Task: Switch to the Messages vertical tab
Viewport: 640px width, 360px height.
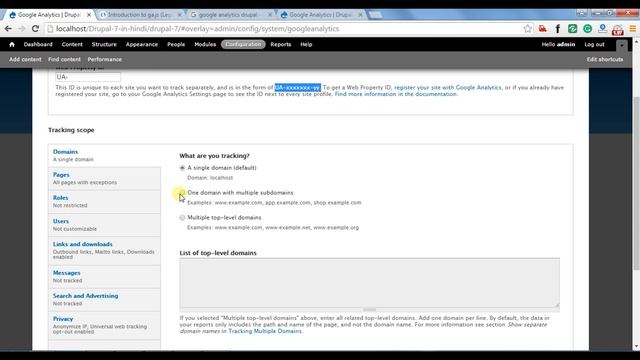Action: point(104,276)
